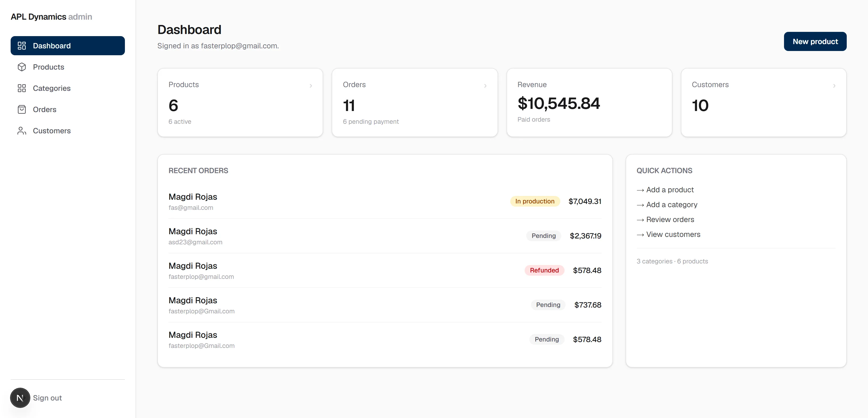Choose the View customers quick action
The height and width of the screenshot is (418, 868).
pos(668,234)
